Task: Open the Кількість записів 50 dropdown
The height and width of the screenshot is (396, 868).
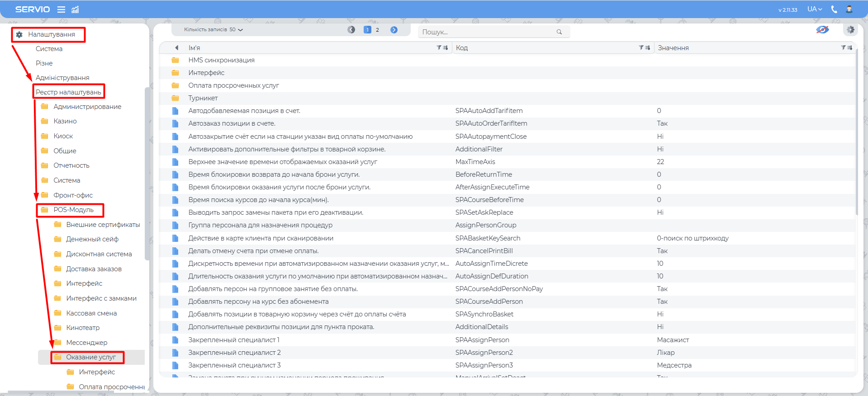Action: (x=213, y=30)
